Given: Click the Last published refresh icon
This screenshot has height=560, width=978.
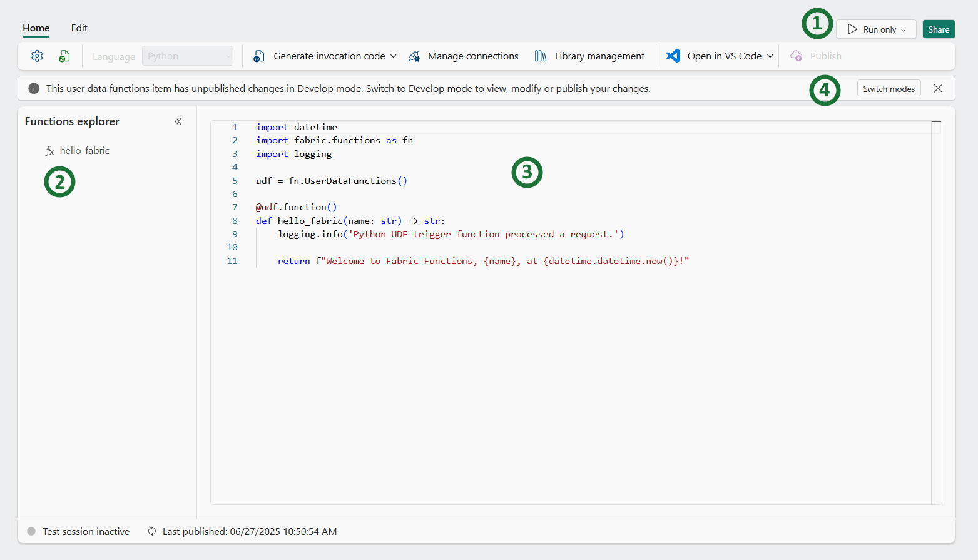Looking at the screenshot, I should [x=152, y=531].
